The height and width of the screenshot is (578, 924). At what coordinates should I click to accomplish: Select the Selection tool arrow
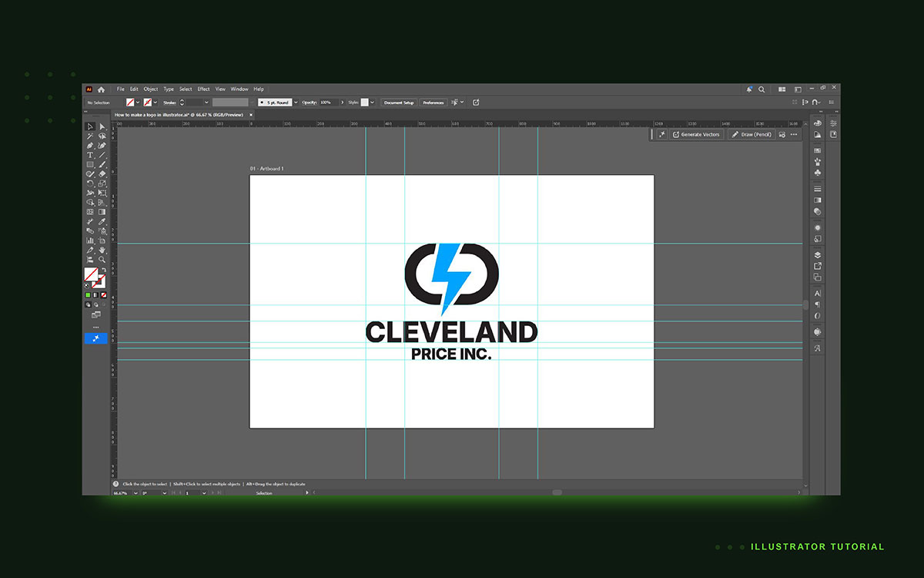pyautogui.click(x=90, y=126)
